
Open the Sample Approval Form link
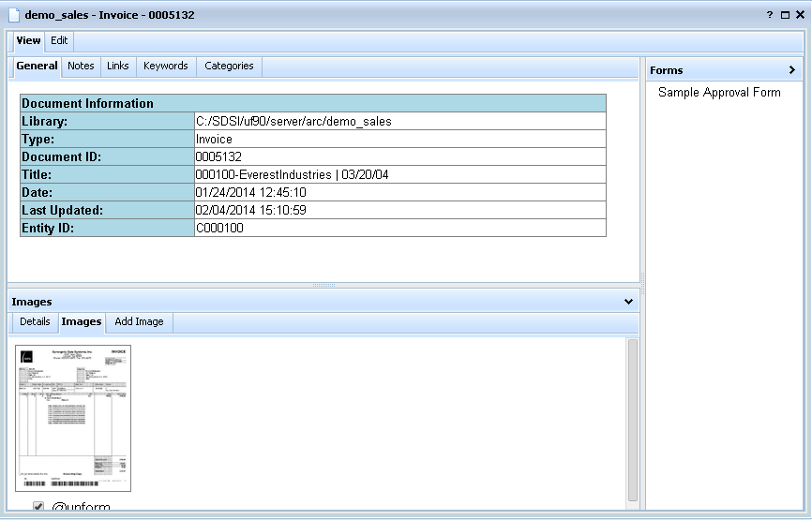(x=719, y=92)
